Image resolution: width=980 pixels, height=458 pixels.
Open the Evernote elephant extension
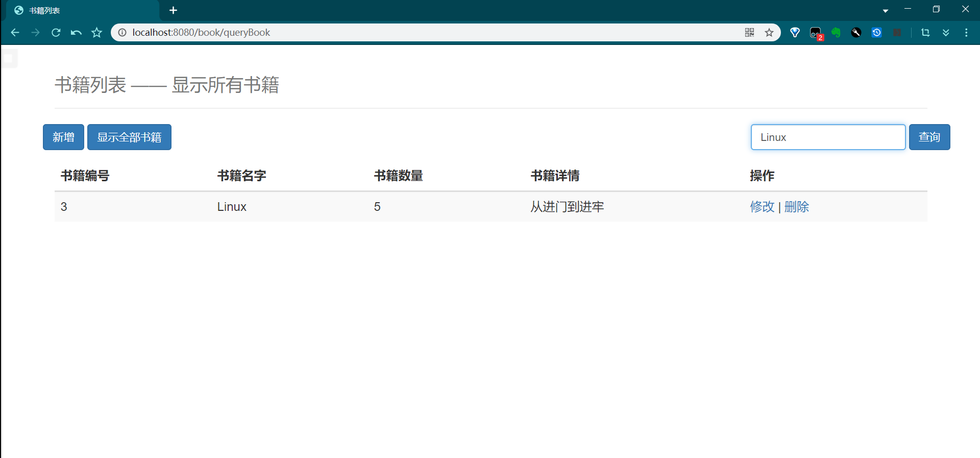pyautogui.click(x=836, y=33)
